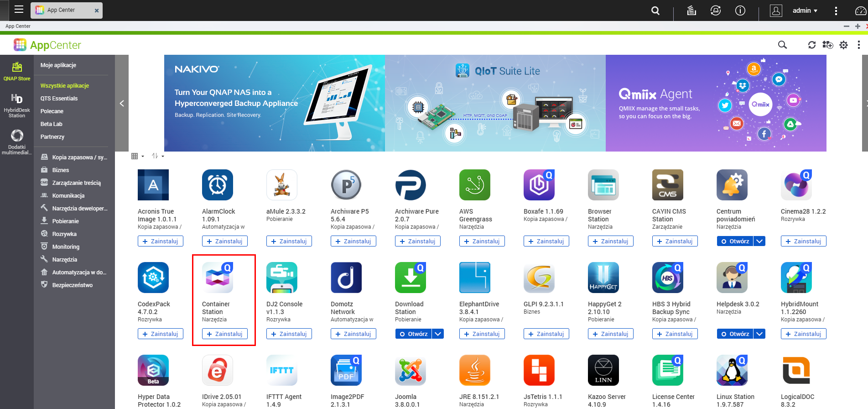The image size is (868, 409).
Task: Click the manual install app icon
Action: point(827,45)
